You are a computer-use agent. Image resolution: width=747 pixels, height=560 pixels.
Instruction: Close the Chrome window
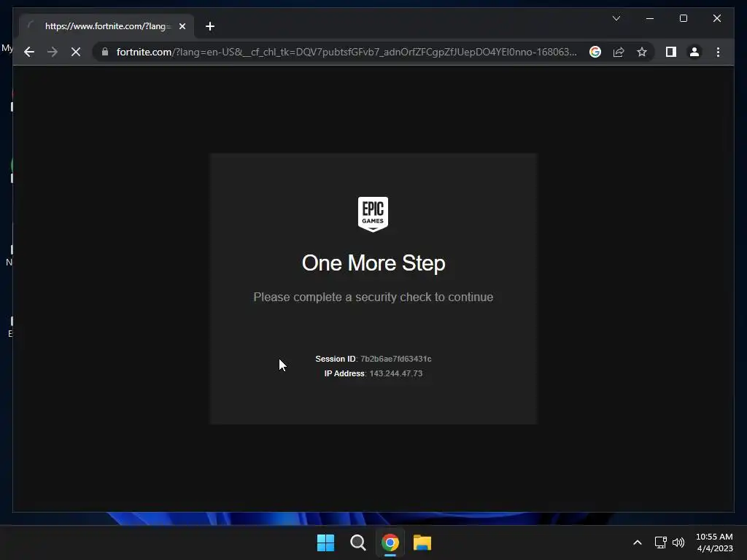pyautogui.click(x=716, y=18)
